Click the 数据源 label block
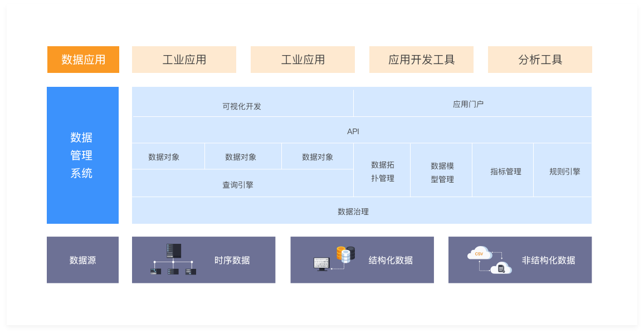The width and height of the screenshot is (644, 334). click(82, 260)
